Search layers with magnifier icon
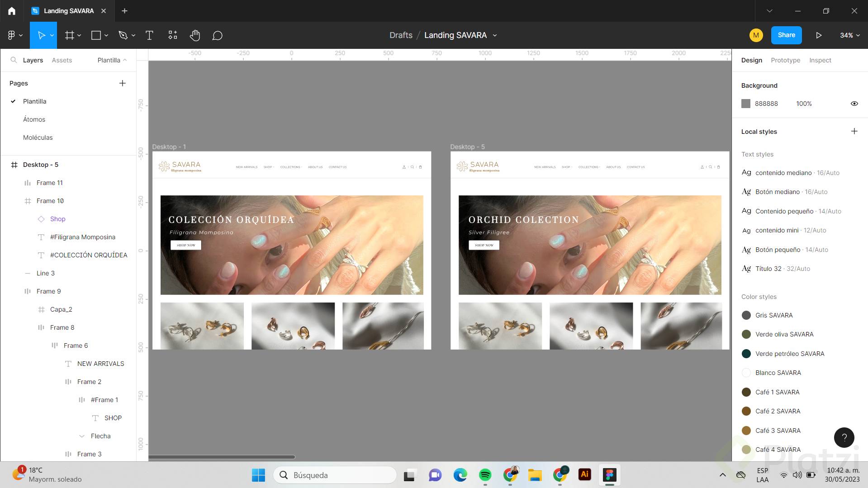This screenshot has width=868, height=488. click(14, 60)
